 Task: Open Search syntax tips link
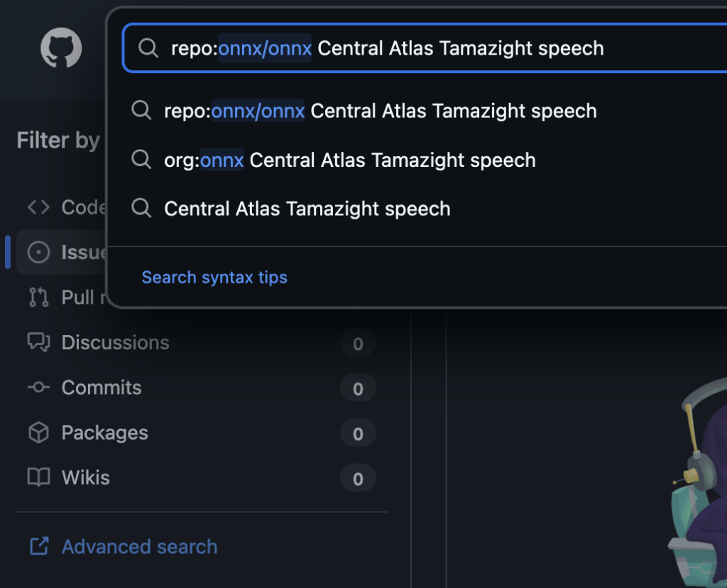(214, 277)
